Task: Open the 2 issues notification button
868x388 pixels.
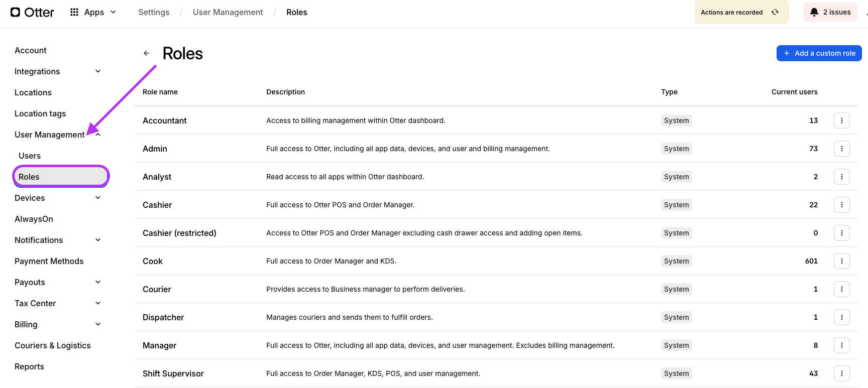Action: point(830,12)
